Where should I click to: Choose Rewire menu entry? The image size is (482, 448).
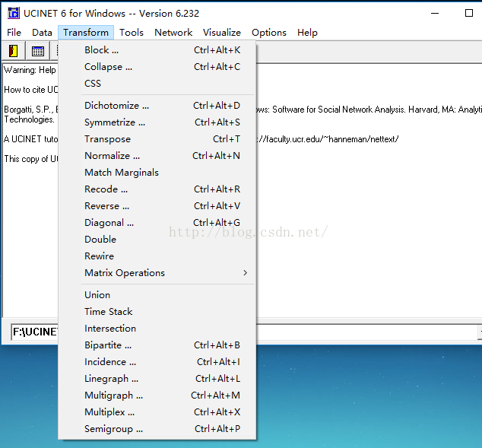click(x=157, y=256)
